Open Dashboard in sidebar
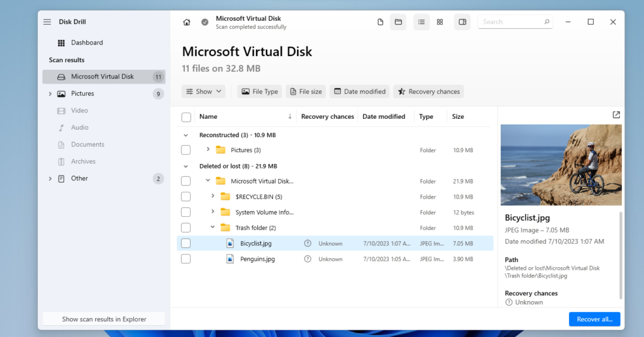 (x=87, y=43)
